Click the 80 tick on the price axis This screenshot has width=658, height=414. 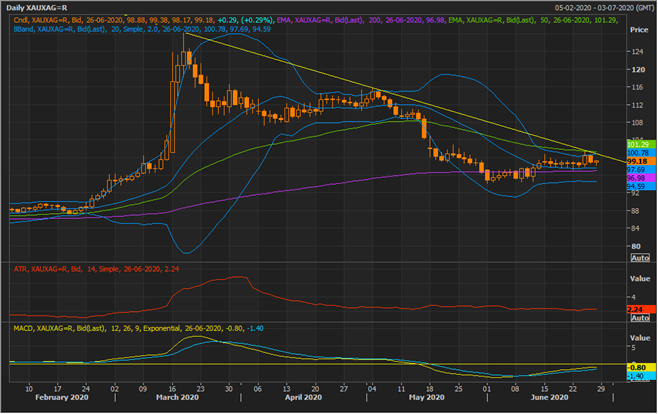(636, 246)
